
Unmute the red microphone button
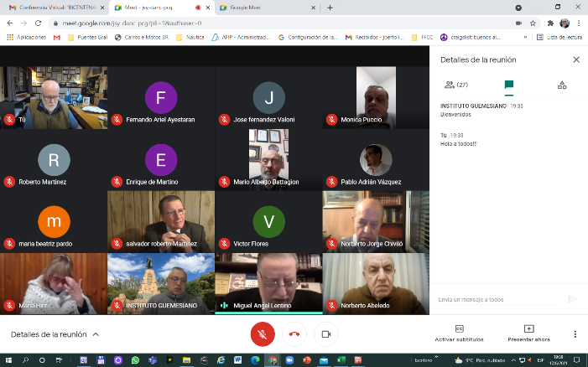click(x=263, y=333)
